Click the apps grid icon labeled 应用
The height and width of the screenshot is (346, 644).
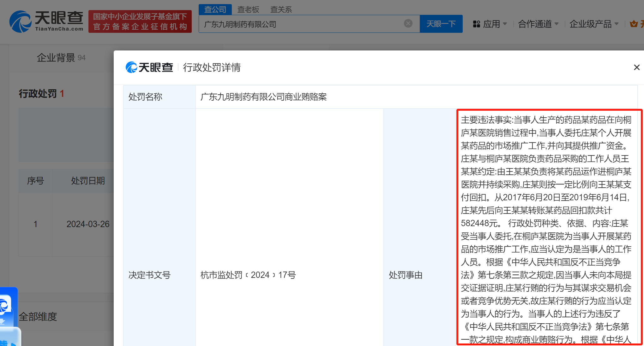tap(476, 24)
